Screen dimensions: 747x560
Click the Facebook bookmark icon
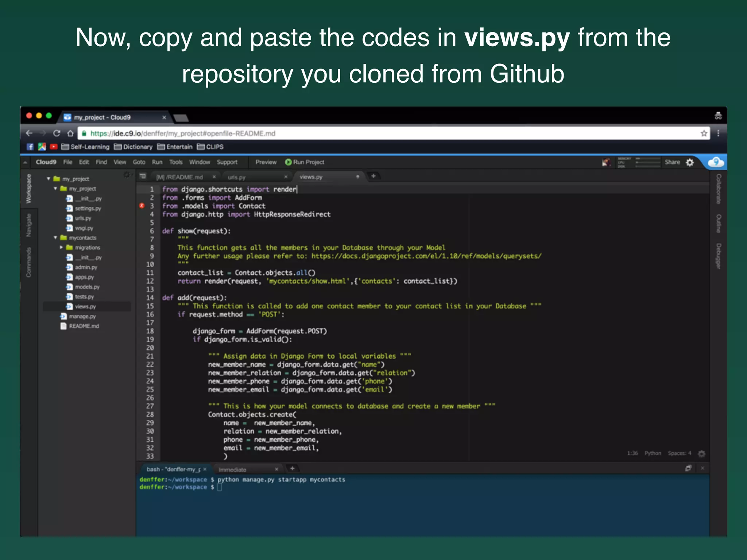pyautogui.click(x=30, y=147)
